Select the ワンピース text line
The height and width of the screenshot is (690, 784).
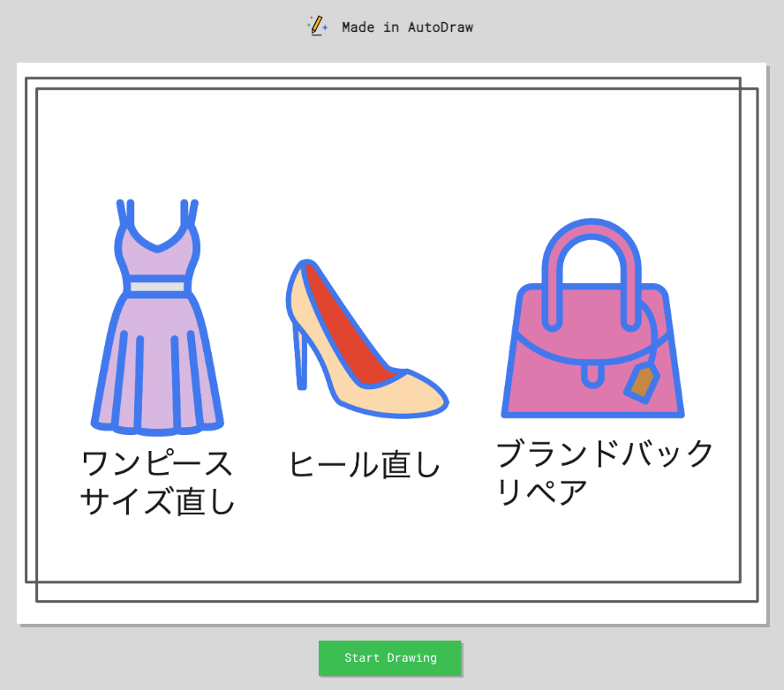pyautogui.click(x=157, y=462)
